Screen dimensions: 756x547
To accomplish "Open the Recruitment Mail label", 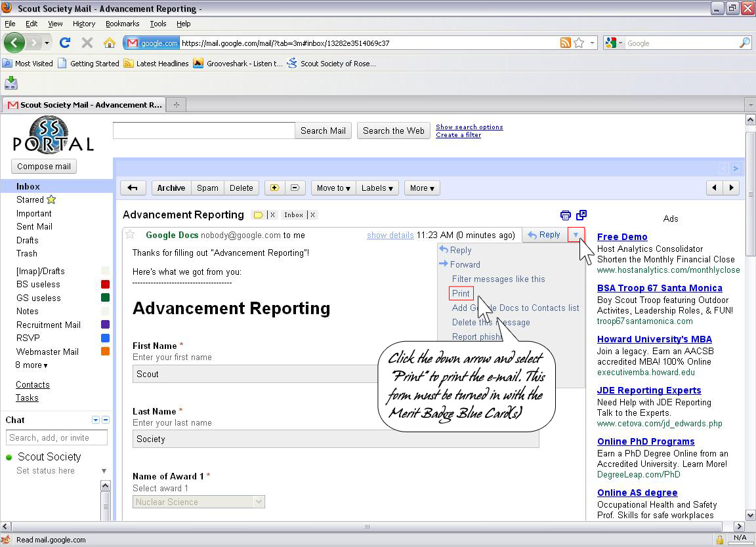I will point(48,325).
